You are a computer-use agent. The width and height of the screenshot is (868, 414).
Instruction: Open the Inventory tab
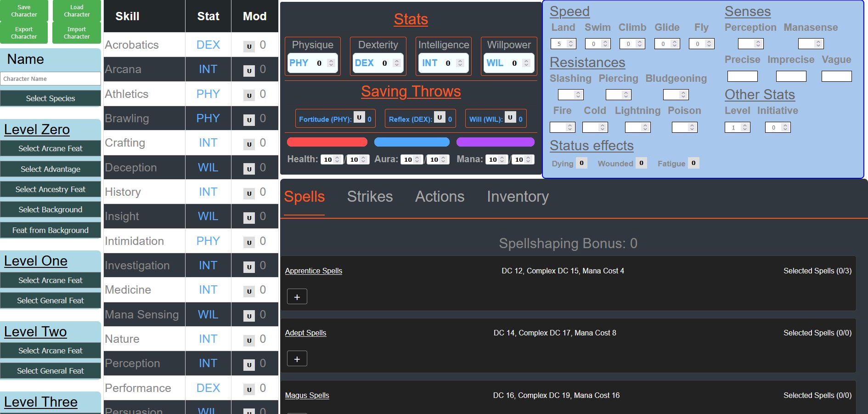click(518, 197)
